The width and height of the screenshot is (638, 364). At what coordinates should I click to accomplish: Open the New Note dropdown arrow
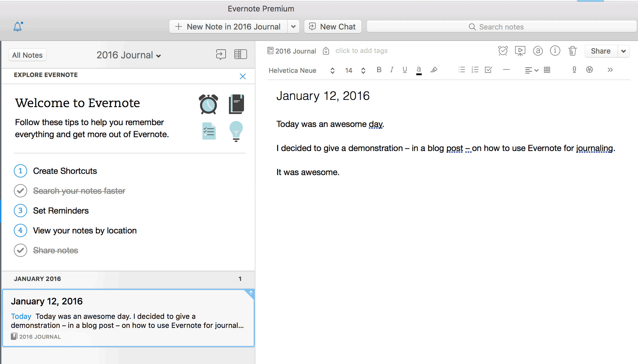click(x=293, y=27)
